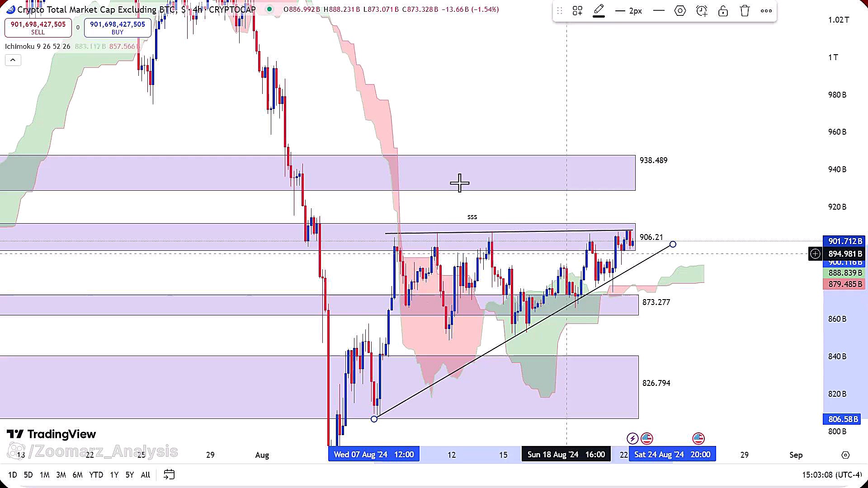The height and width of the screenshot is (488, 868).
Task: Select the YTD time range
Action: [96, 474]
